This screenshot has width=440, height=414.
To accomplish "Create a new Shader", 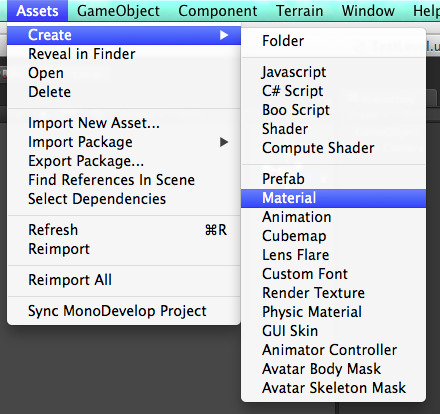I will point(333,129).
